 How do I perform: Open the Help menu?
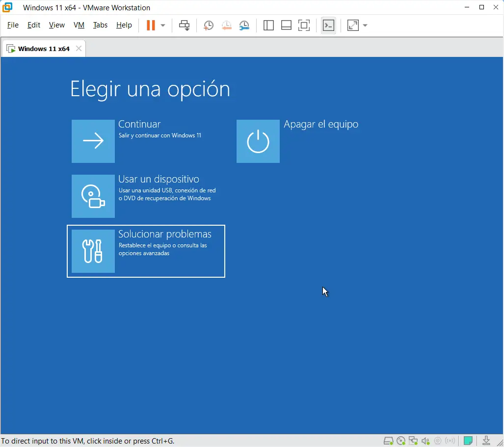(124, 25)
